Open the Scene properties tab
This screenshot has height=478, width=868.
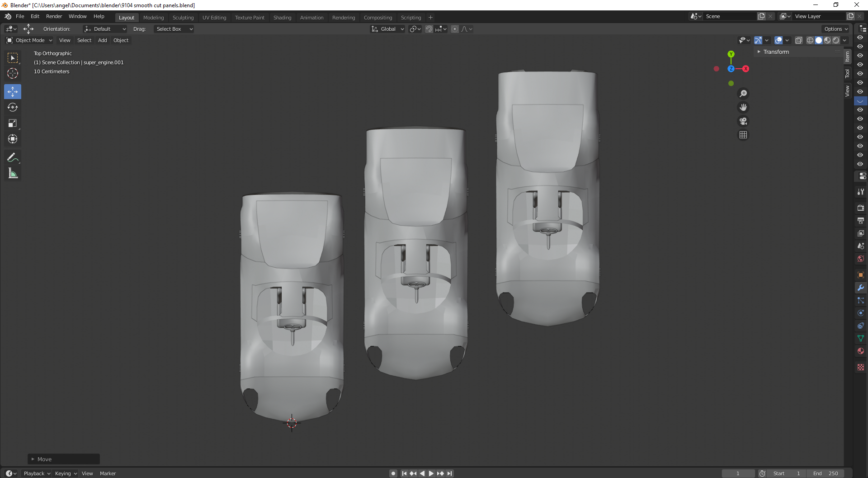(x=860, y=246)
